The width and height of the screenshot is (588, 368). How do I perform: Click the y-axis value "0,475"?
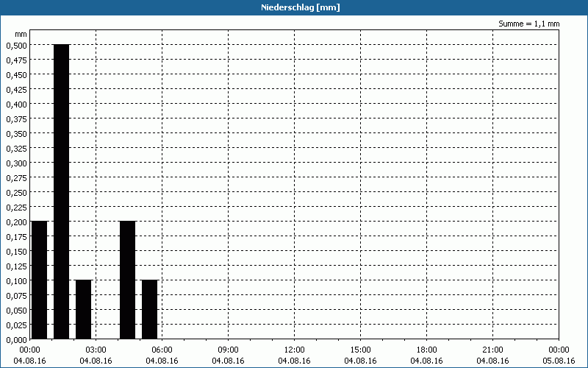[x=16, y=60]
